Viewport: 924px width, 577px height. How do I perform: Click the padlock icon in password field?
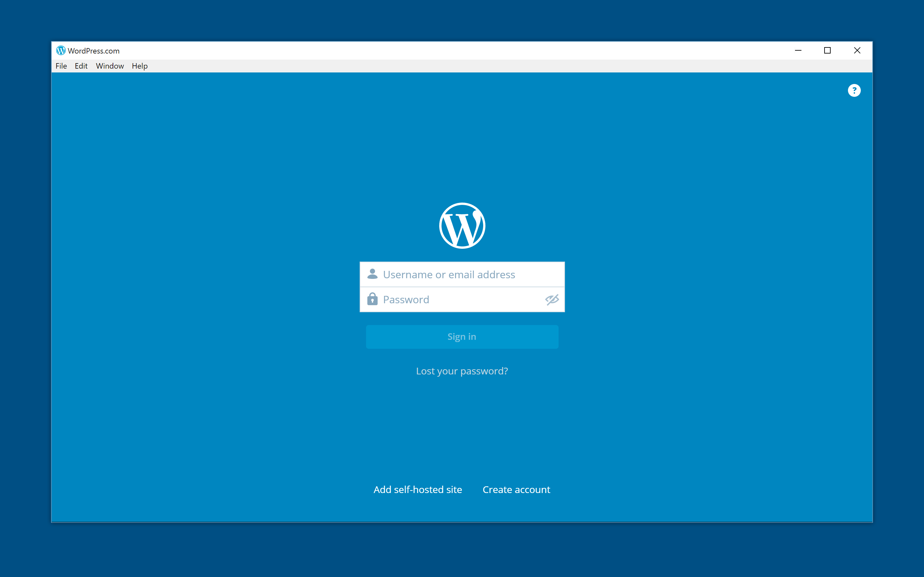[372, 299]
